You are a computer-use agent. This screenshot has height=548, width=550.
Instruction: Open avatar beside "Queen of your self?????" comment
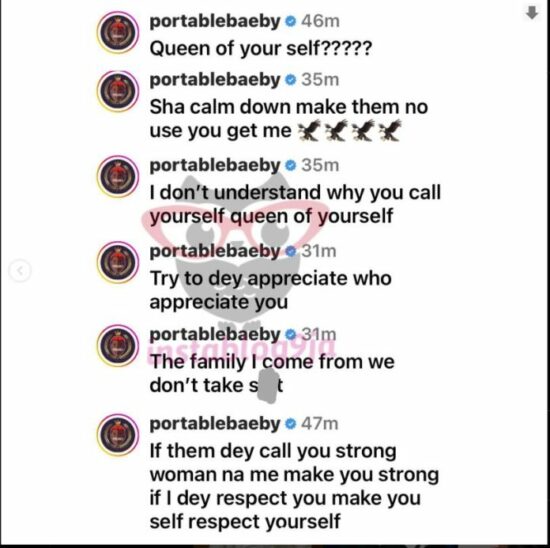point(118,32)
